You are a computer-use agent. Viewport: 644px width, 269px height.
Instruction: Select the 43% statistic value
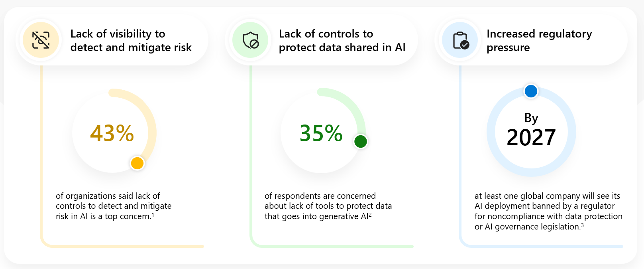coord(112,133)
